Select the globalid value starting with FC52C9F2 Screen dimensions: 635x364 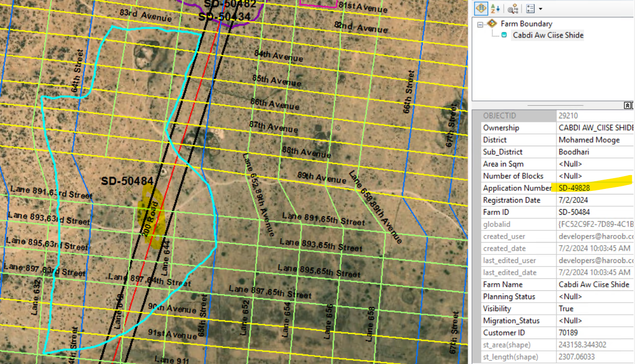pyautogui.click(x=596, y=224)
